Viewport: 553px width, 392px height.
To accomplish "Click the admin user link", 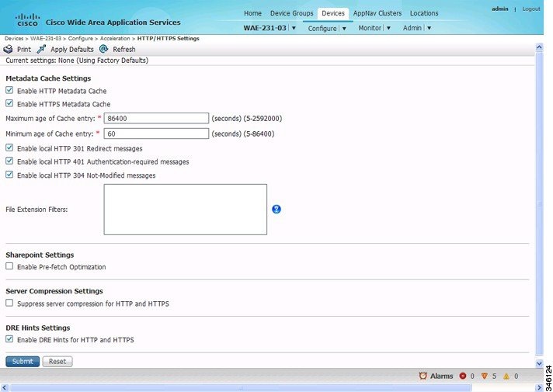I will coord(499,9).
